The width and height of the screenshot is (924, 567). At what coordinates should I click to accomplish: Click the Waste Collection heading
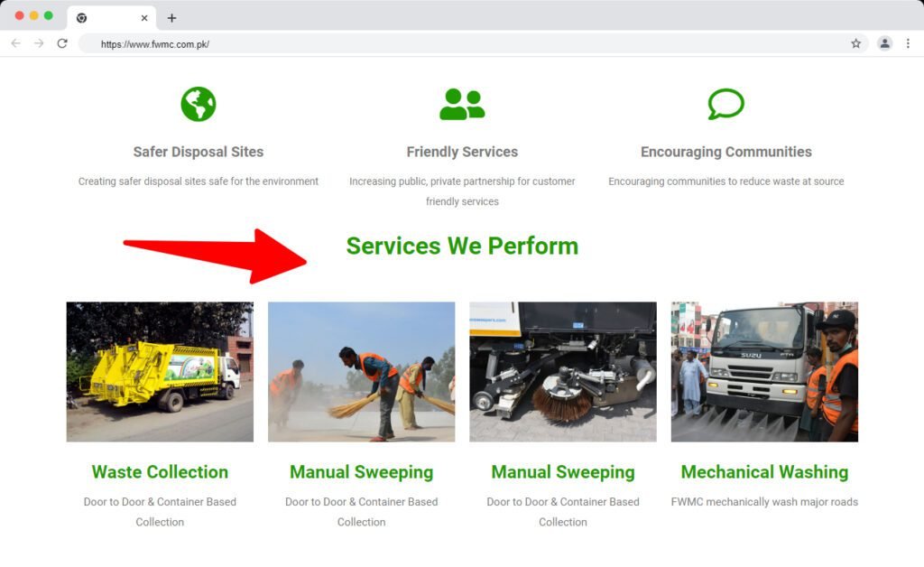[160, 472]
